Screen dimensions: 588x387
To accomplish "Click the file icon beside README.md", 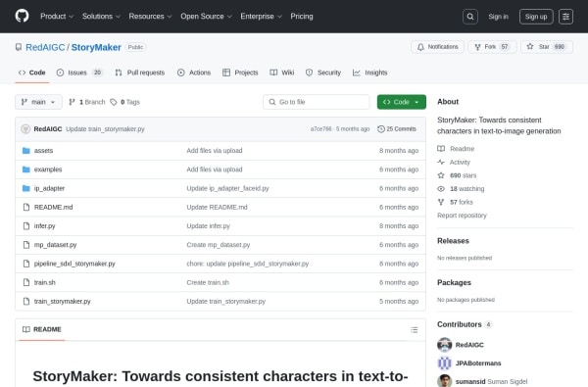I will point(26,207).
